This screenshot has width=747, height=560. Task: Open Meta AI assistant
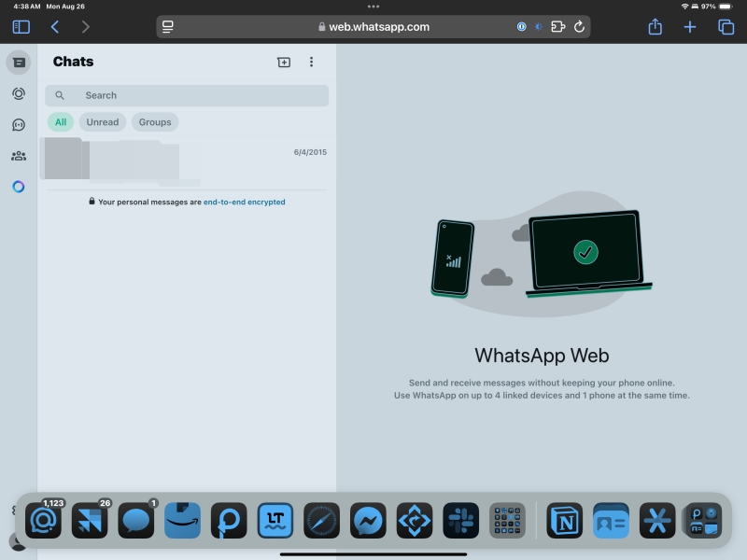click(x=19, y=187)
